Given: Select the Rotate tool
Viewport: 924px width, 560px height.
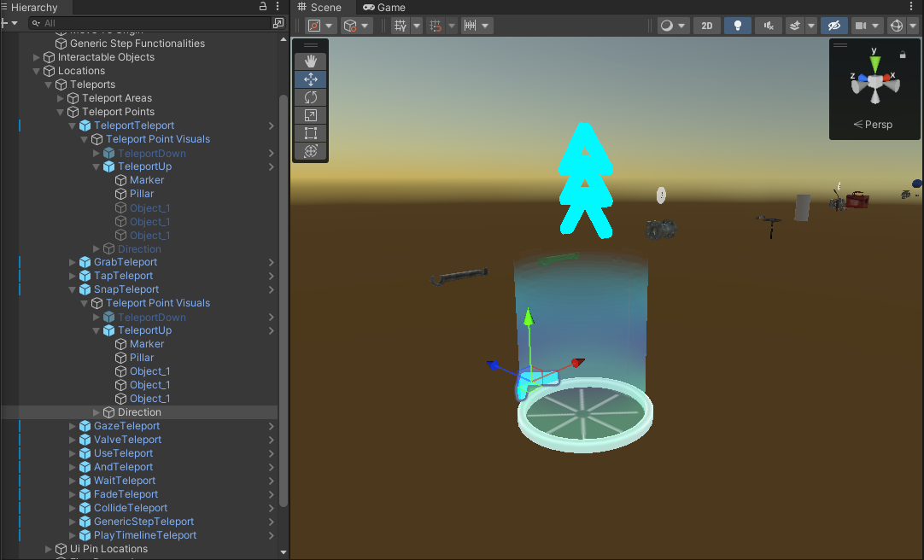Looking at the screenshot, I should click(311, 97).
